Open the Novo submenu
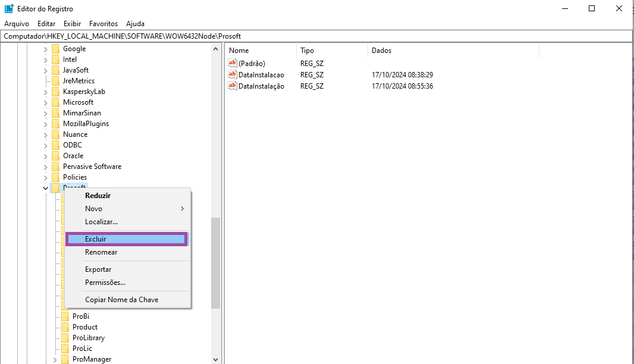 click(x=128, y=209)
